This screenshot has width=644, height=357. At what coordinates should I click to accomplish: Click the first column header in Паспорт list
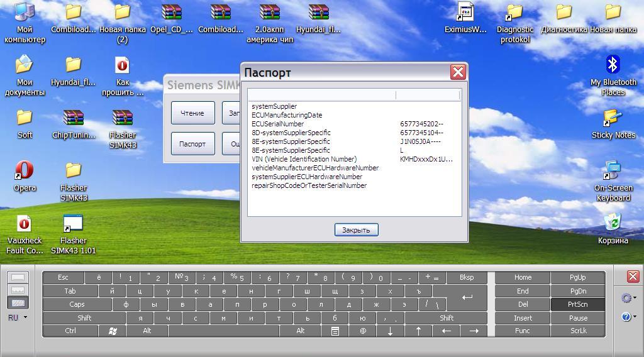click(321, 95)
